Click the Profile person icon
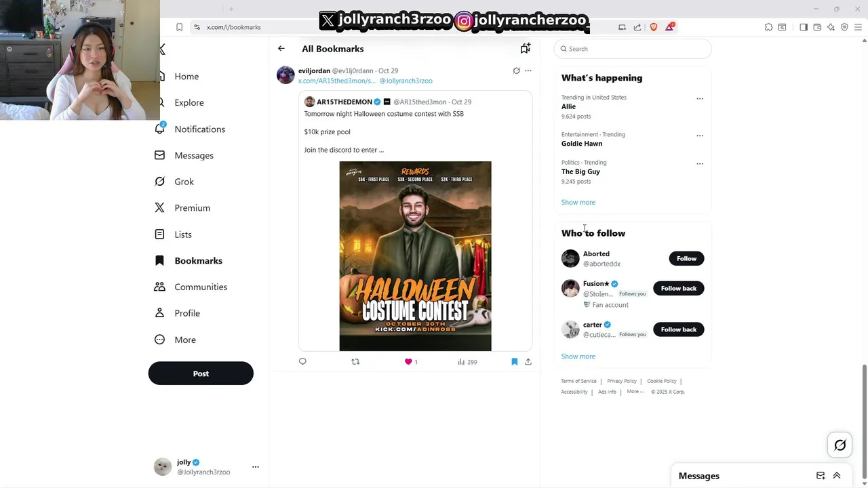This screenshot has width=868, height=488. (159, 313)
